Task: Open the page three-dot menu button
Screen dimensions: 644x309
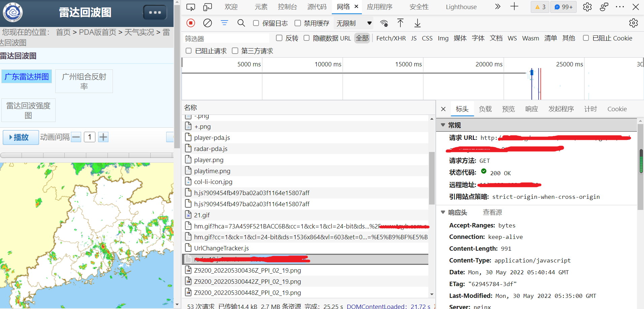Action: pos(155,12)
